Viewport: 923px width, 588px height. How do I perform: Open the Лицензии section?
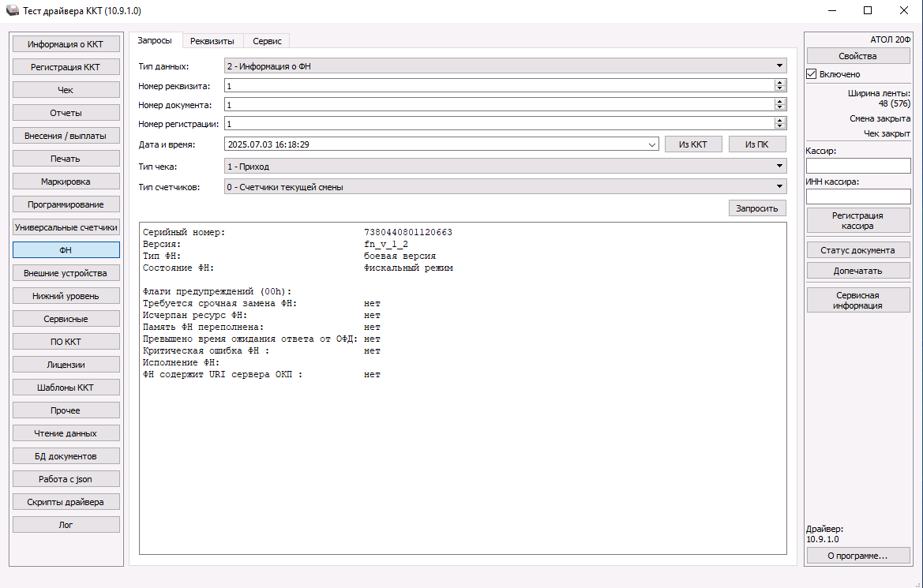[66, 365]
